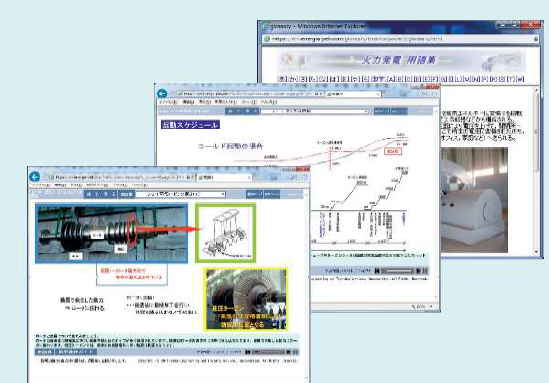Open the page selector dropdown in the front window
Image resolution: width=549 pixels, height=383 pixels.
(x=180, y=194)
